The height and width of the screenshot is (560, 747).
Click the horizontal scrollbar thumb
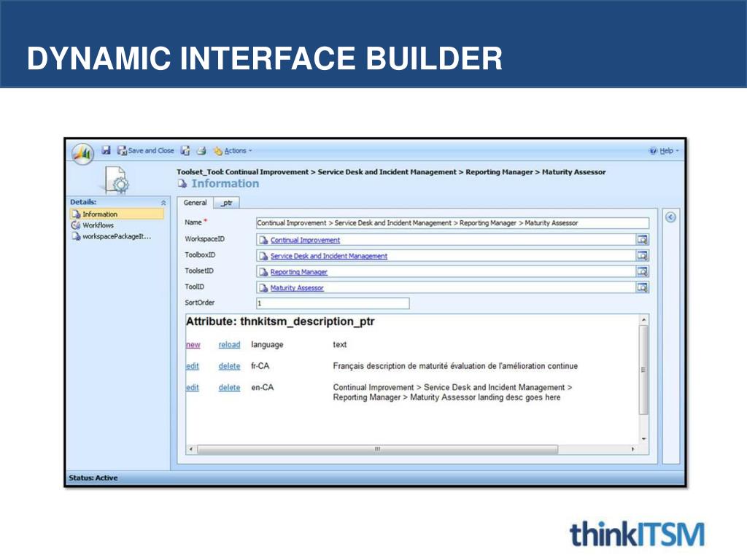[x=377, y=449]
